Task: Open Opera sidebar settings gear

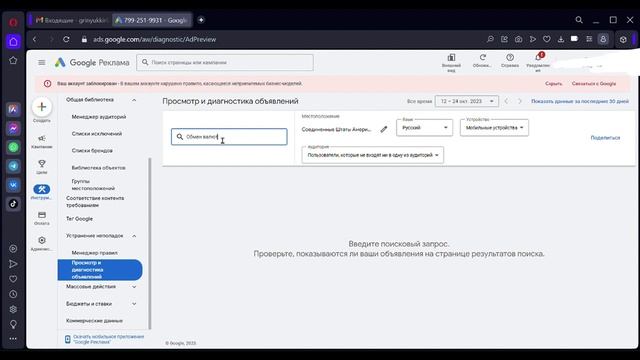Action: (13, 309)
